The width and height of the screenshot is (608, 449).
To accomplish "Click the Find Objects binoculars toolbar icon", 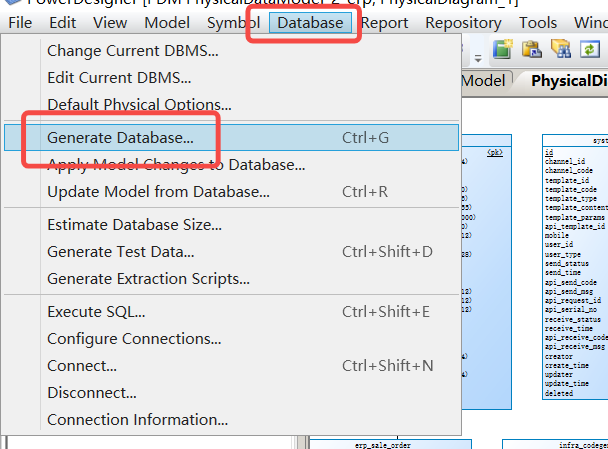I will click(x=561, y=49).
